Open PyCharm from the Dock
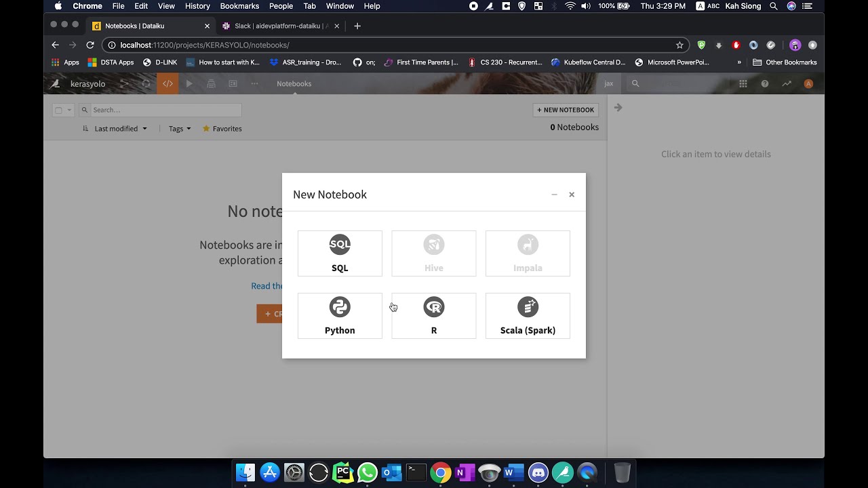 343,472
